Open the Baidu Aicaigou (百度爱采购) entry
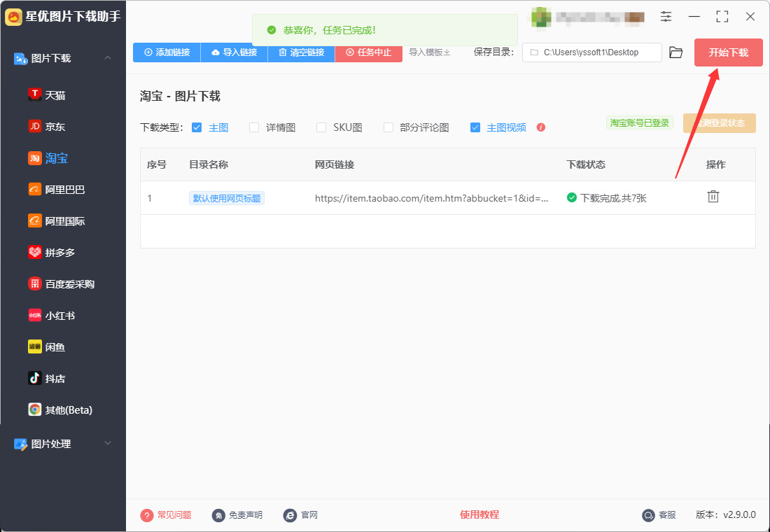This screenshot has height=532, width=770. [63, 284]
